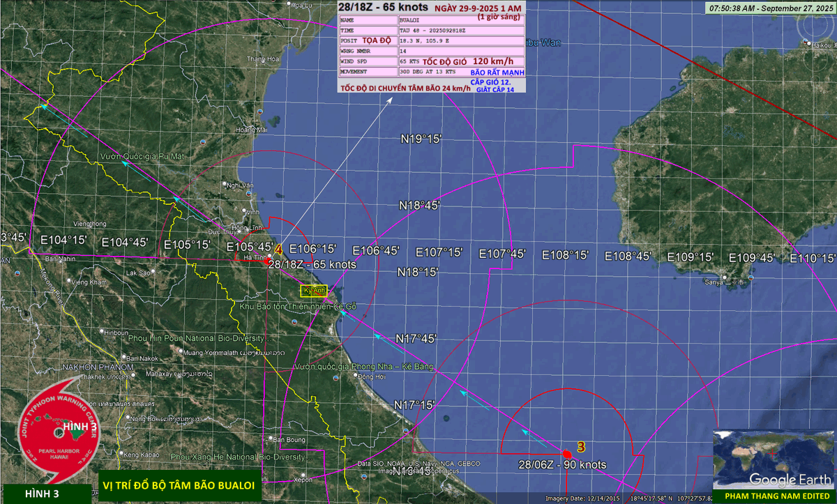Click the 'Vườn quốc gia Phong Nha – Kẻ Bàng' label
837x504 pixels.
coord(365,367)
